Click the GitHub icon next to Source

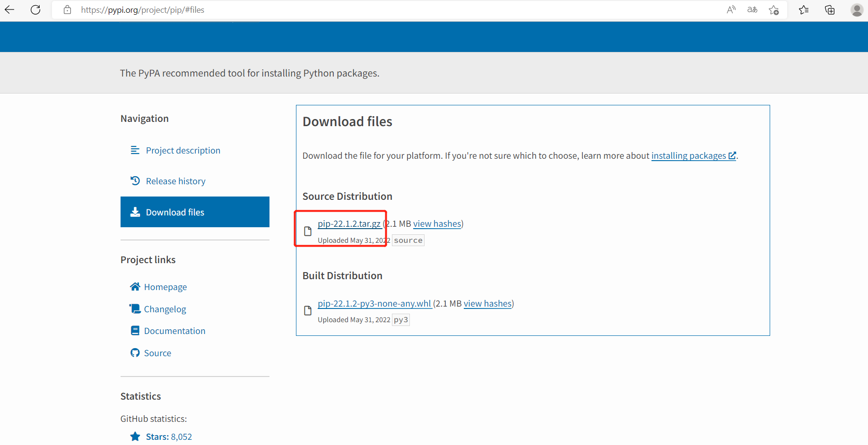pyautogui.click(x=135, y=353)
